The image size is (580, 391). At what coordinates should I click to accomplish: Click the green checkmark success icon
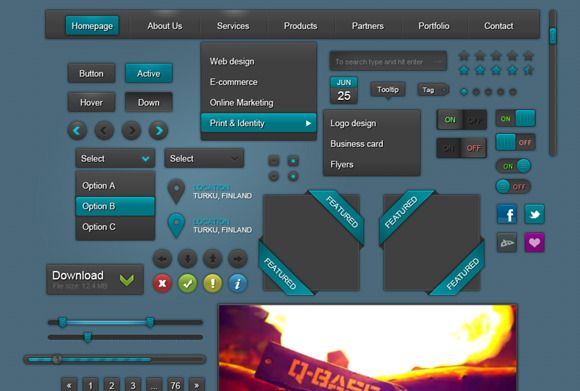(188, 283)
